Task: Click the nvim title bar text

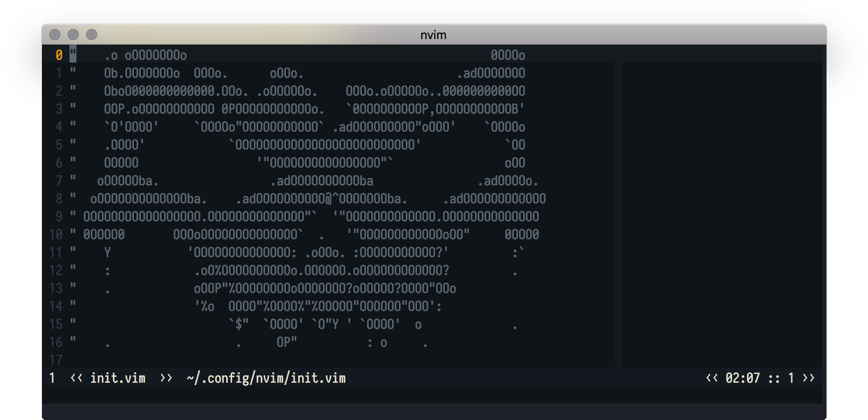Action: click(433, 35)
